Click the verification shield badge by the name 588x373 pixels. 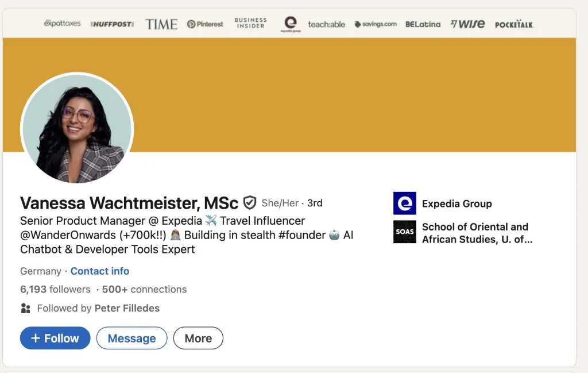pos(249,203)
